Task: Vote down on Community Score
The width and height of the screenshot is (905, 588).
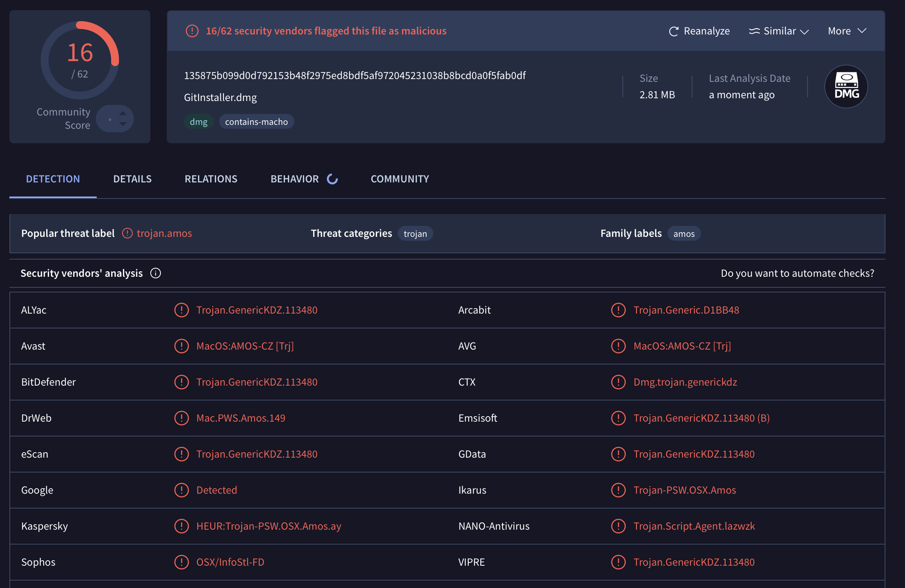Action: click(123, 124)
